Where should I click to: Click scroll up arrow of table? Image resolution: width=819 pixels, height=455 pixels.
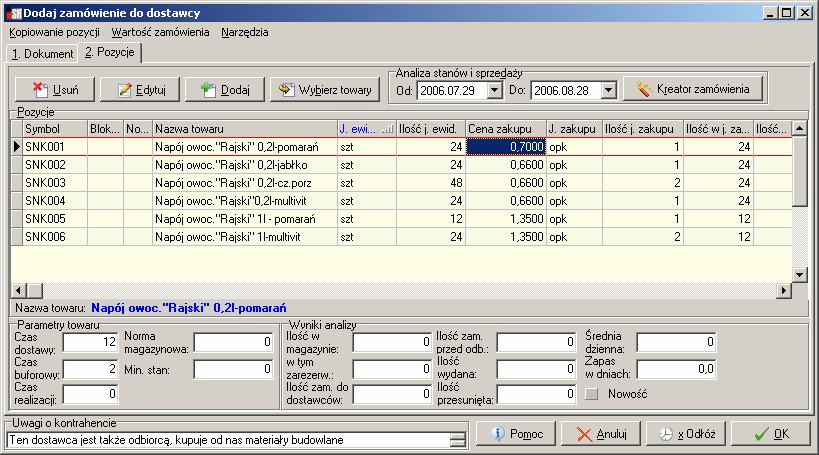pyautogui.click(x=799, y=128)
